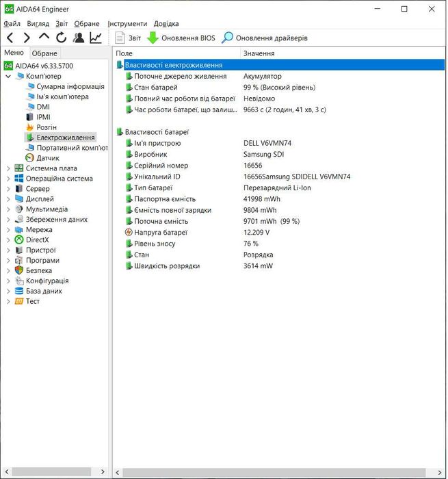
Task: Click the Конфігурація icon
Action: 20,281
